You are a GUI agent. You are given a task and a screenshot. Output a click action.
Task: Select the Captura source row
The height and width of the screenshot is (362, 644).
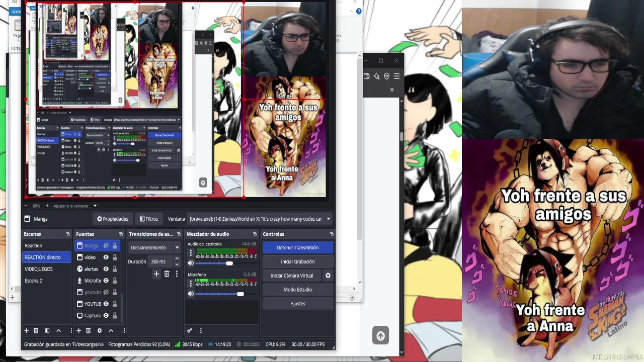tap(97, 315)
